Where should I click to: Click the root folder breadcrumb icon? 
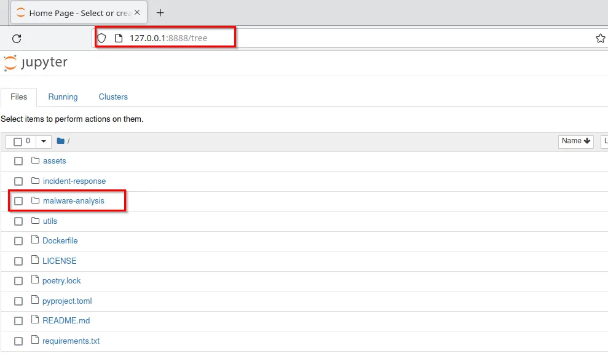click(60, 141)
